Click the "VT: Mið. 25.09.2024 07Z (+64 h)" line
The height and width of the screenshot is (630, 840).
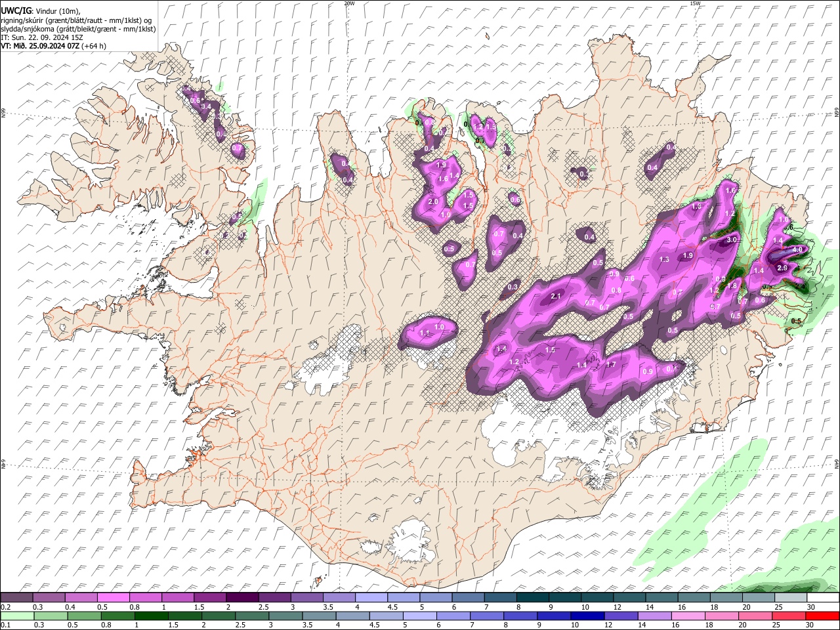(54, 46)
